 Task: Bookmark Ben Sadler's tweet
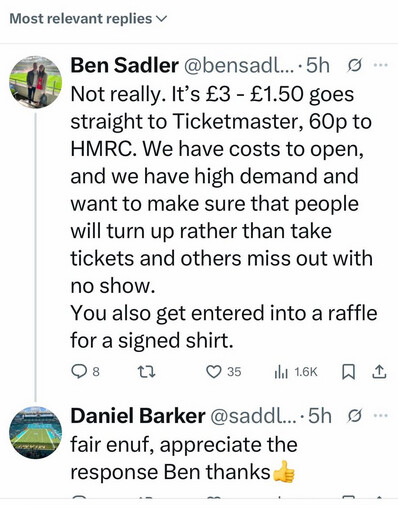[x=348, y=372]
